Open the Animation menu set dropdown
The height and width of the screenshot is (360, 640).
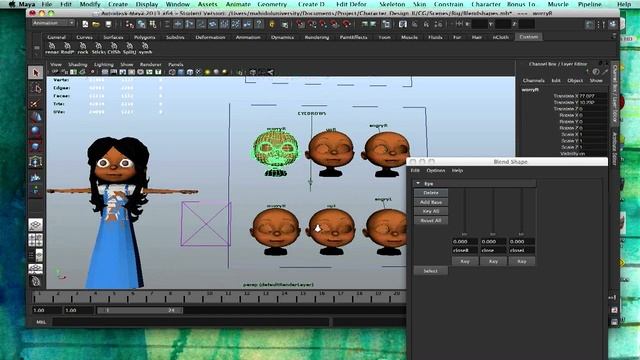coord(53,23)
